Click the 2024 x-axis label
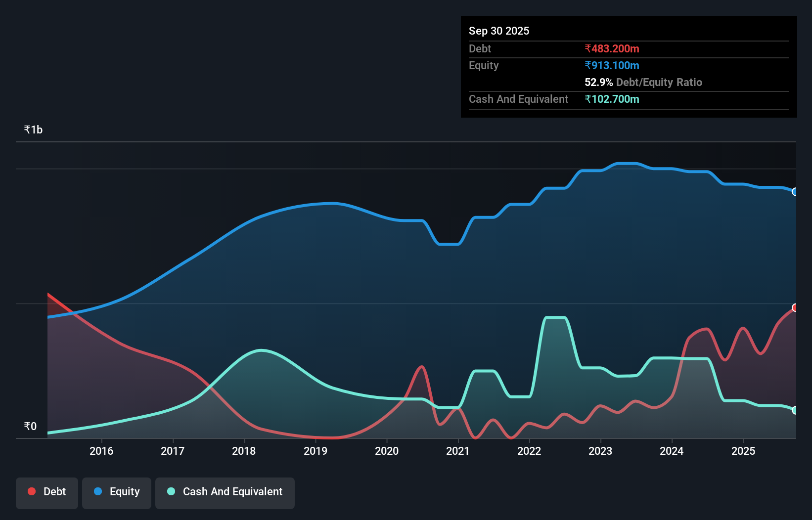This screenshot has width=812, height=520. point(672,451)
